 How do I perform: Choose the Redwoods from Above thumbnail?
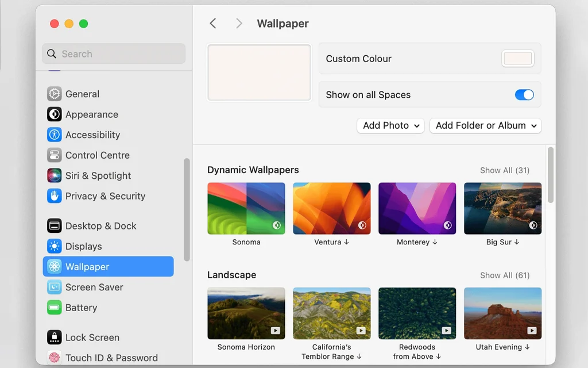point(417,313)
